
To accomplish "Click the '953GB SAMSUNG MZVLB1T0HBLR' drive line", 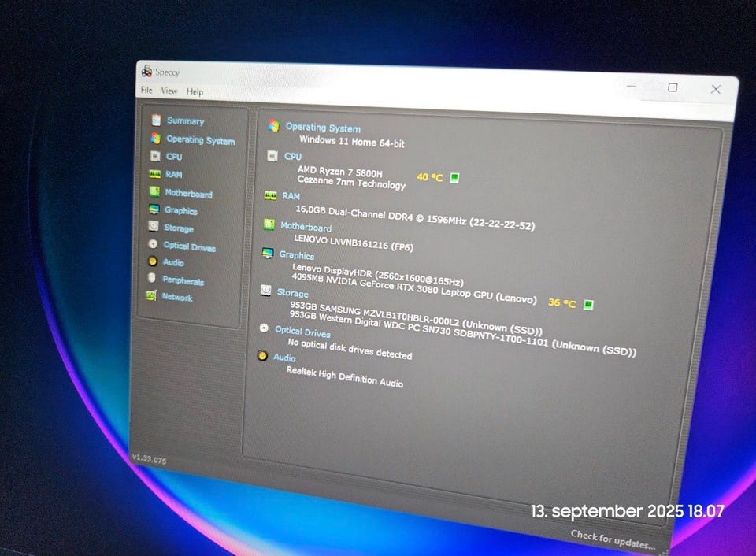I will [x=416, y=318].
